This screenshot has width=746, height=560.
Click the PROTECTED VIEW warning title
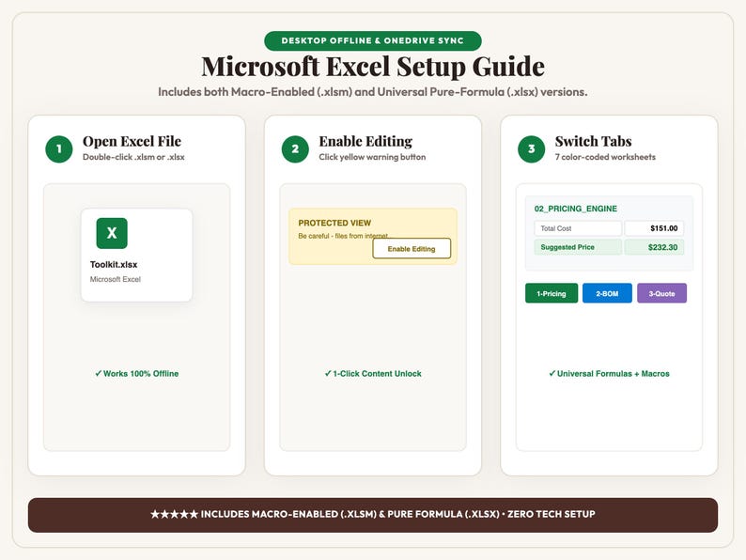click(x=334, y=223)
